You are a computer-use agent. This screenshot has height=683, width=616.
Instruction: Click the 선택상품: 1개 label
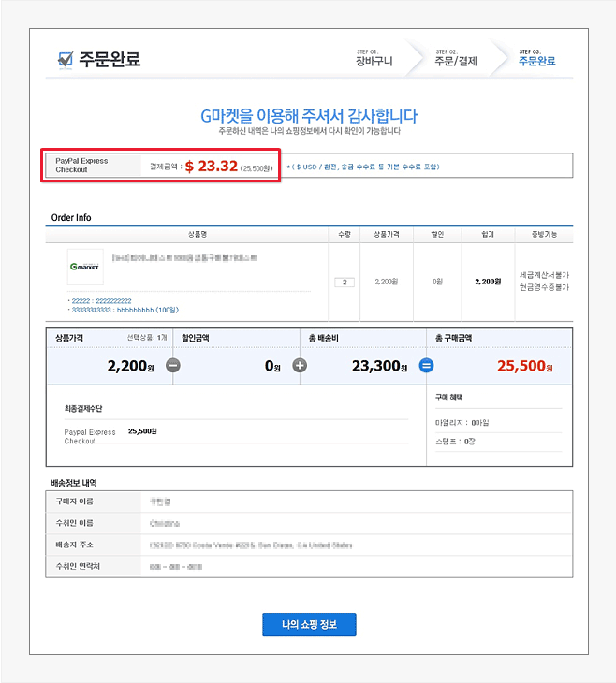pos(147,338)
